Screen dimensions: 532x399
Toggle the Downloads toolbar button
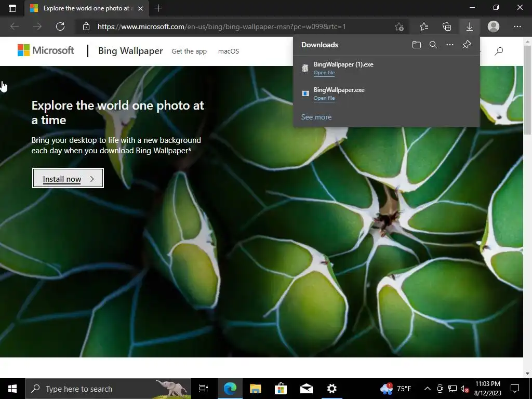coord(470,26)
